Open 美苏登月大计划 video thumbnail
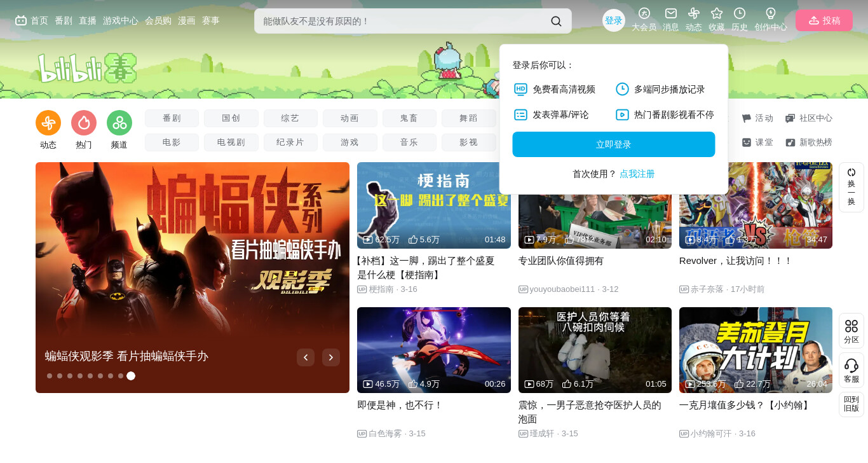The image size is (868, 463). pos(756,350)
